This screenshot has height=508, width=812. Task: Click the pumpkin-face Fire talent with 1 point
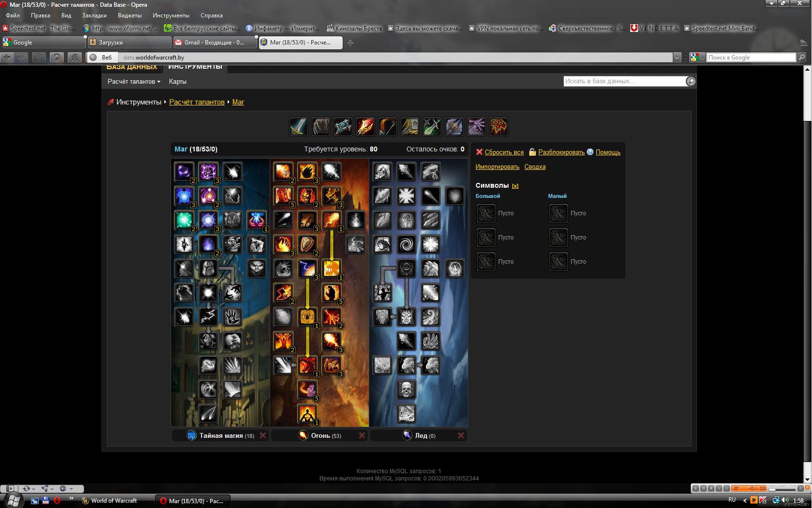(x=332, y=269)
